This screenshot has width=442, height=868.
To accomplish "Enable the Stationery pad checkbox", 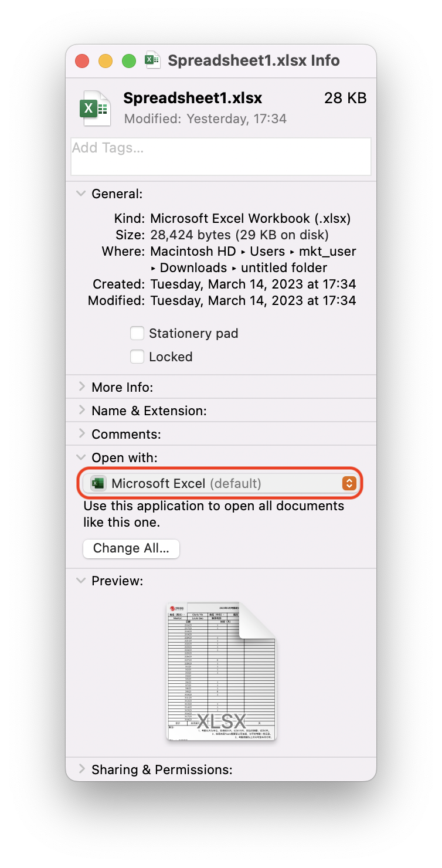I will tap(137, 334).
